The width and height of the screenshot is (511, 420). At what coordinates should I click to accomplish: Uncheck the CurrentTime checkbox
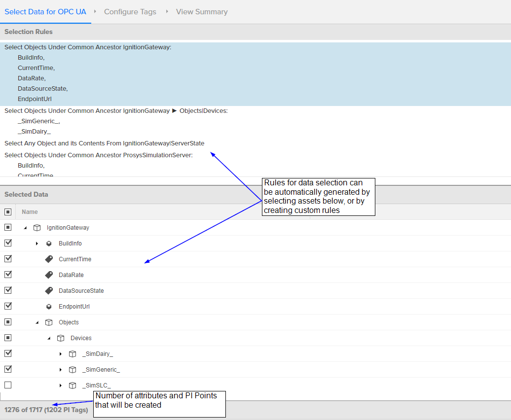point(8,259)
